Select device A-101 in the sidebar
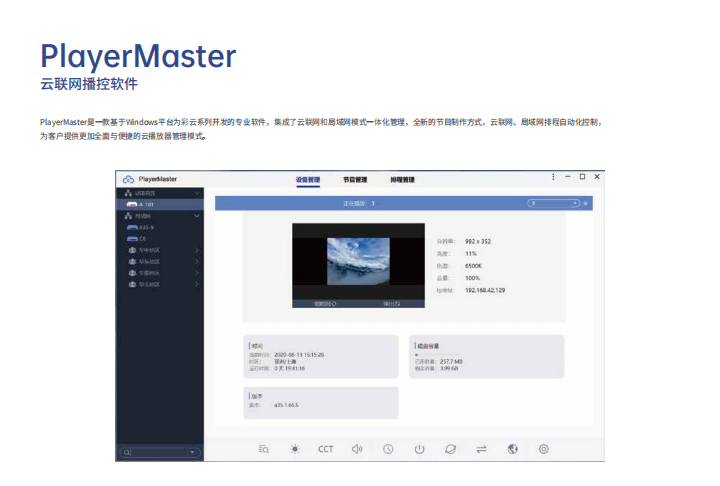The image size is (720, 486). [x=160, y=204]
